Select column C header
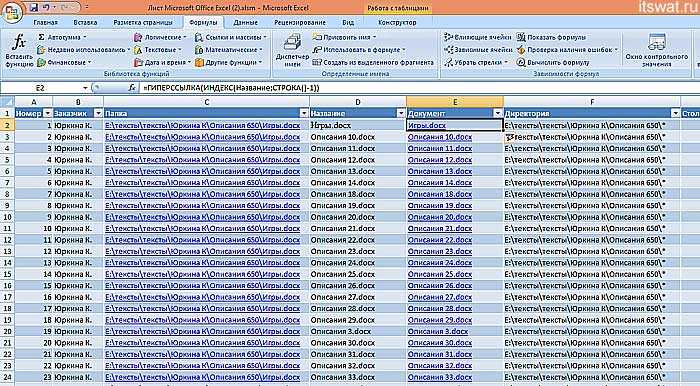 [x=206, y=102]
